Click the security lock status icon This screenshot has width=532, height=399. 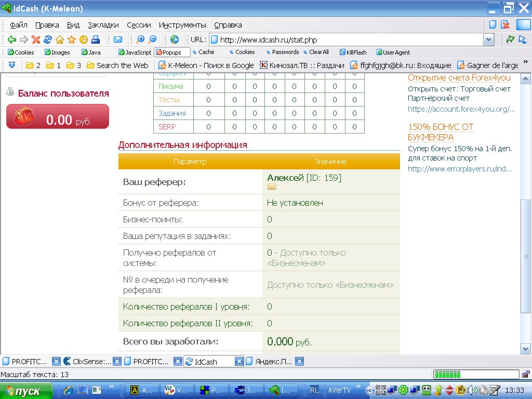point(526,375)
